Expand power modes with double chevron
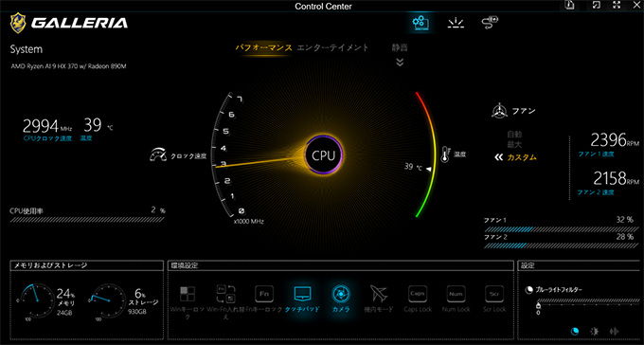The height and width of the screenshot is (345, 644). click(400, 63)
